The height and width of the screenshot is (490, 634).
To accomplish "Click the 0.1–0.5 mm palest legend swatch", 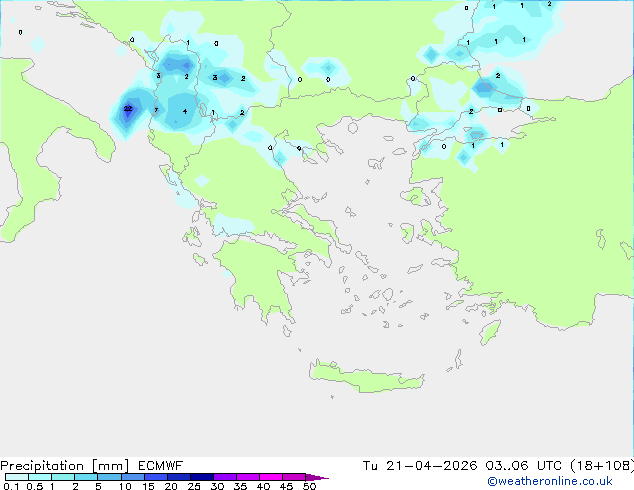I will 17,477.
